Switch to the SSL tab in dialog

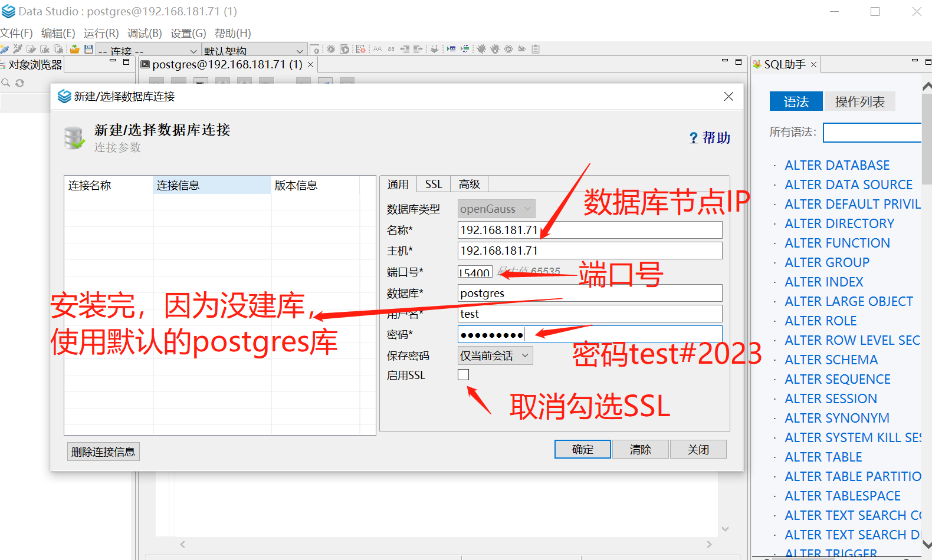[434, 184]
